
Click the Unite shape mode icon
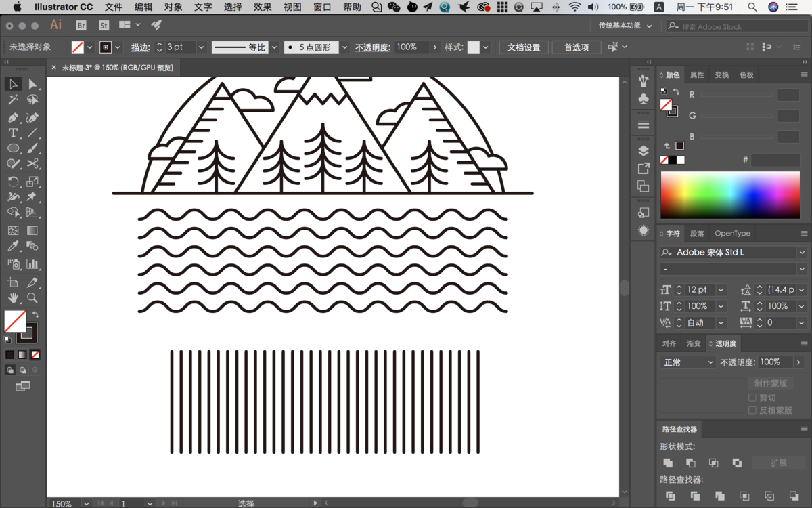pyautogui.click(x=668, y=463)
